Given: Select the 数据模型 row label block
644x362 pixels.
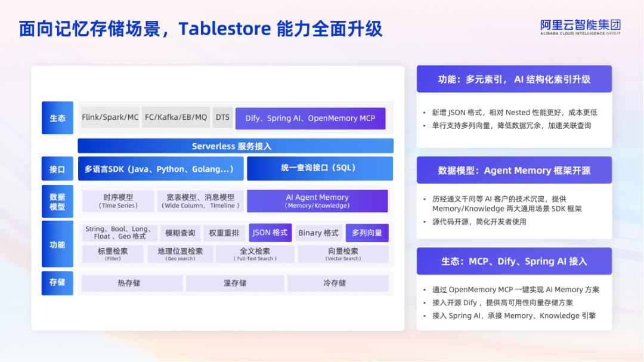Looking at the screenshot, I should coord(57,202).
